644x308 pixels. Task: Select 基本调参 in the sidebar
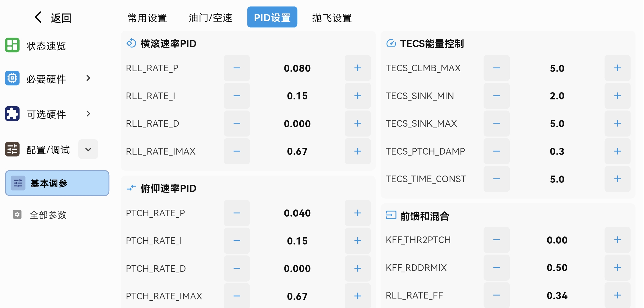tap(57, 183)
